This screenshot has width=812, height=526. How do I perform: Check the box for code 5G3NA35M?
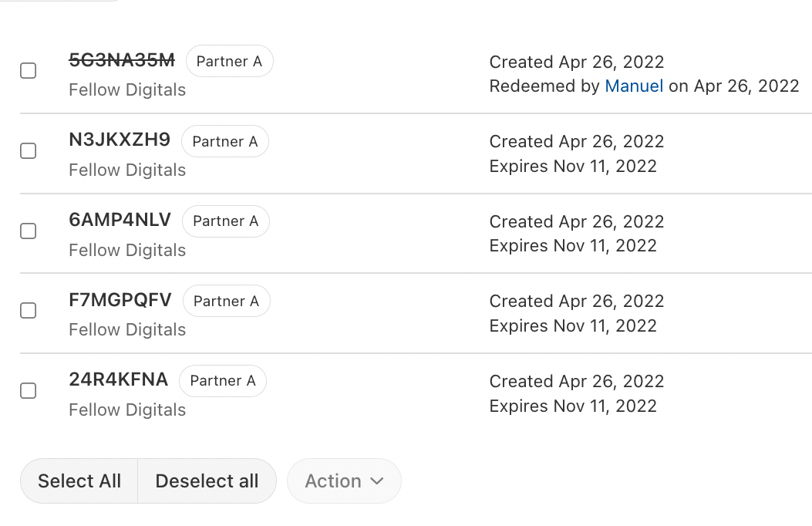[x=28, y=71]
